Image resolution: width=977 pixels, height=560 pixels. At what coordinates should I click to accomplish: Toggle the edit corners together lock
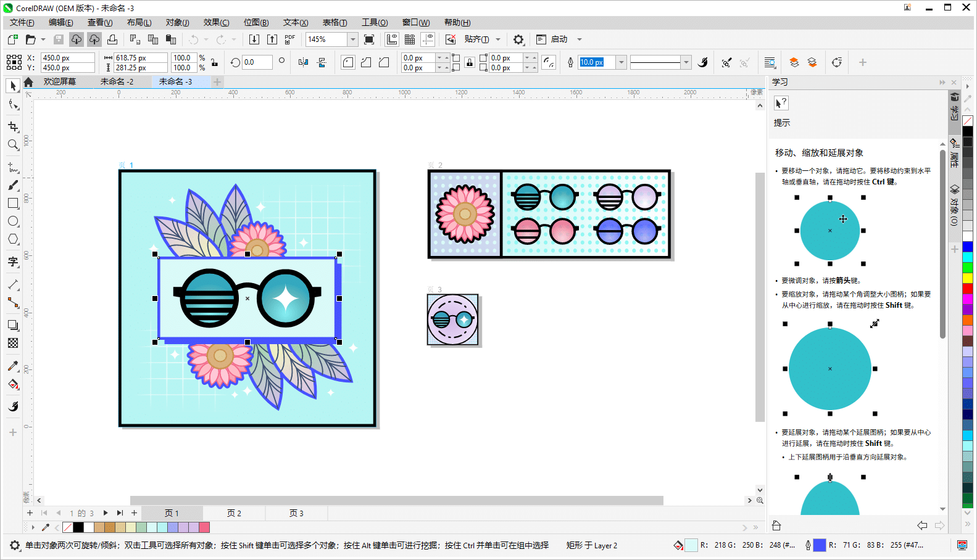coord(470,62)
